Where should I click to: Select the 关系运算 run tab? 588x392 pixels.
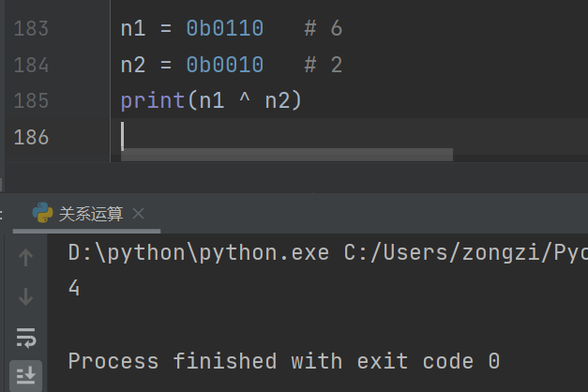(91, 214)
